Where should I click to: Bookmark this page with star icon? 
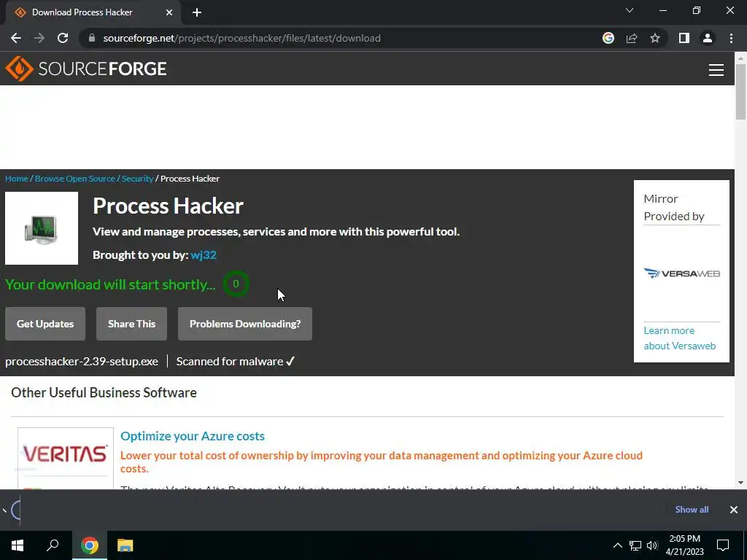[655, 38]
